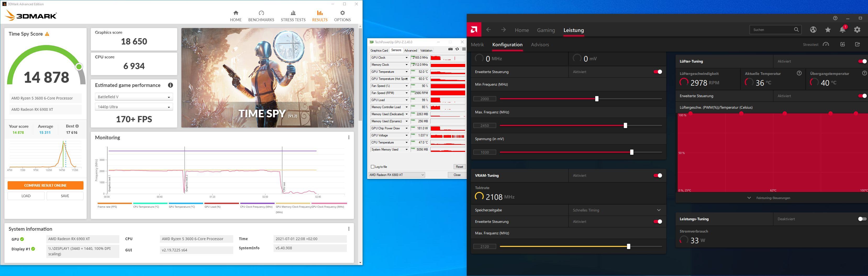868x276 pixels.
Task: Click Min Frequenz value box 2000
Action: click(485, 99)
